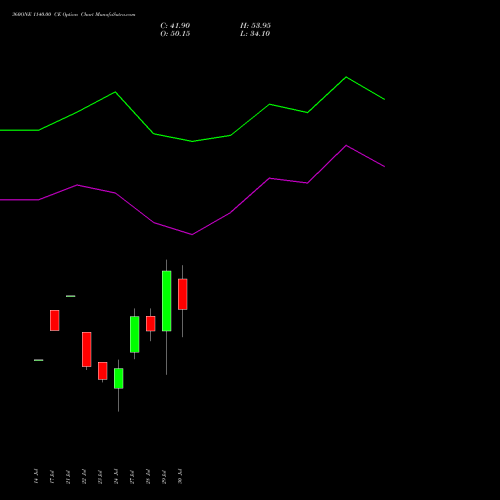The height and width of the screenshot is (500, 500).
Task: Click the tall green candlestick for 29 Jul
Action: 167,301
